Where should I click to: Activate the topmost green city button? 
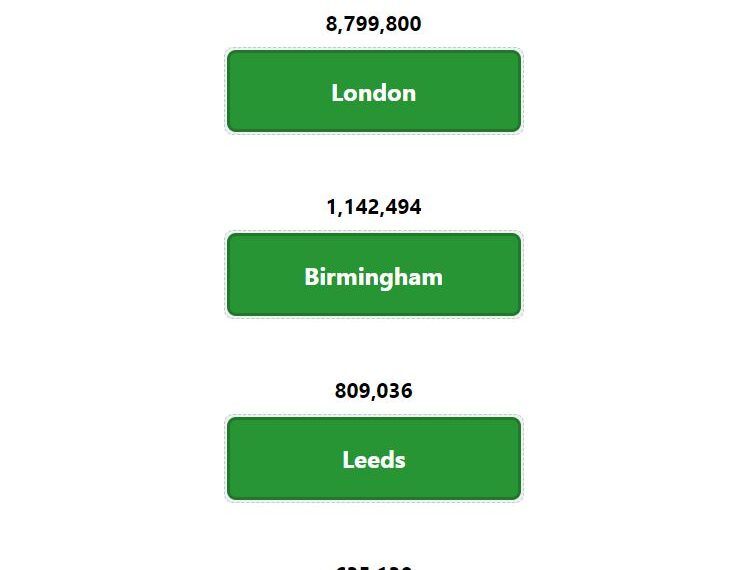pos(374,91)
